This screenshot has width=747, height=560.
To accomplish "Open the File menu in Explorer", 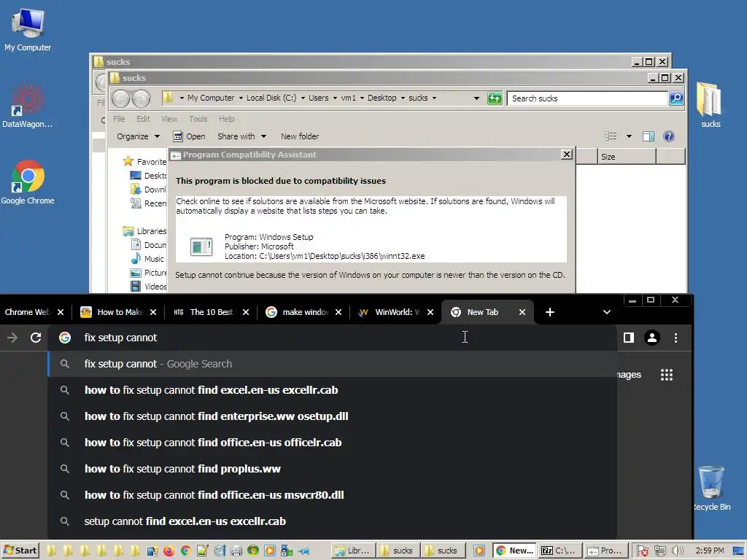I will (119, 119).
